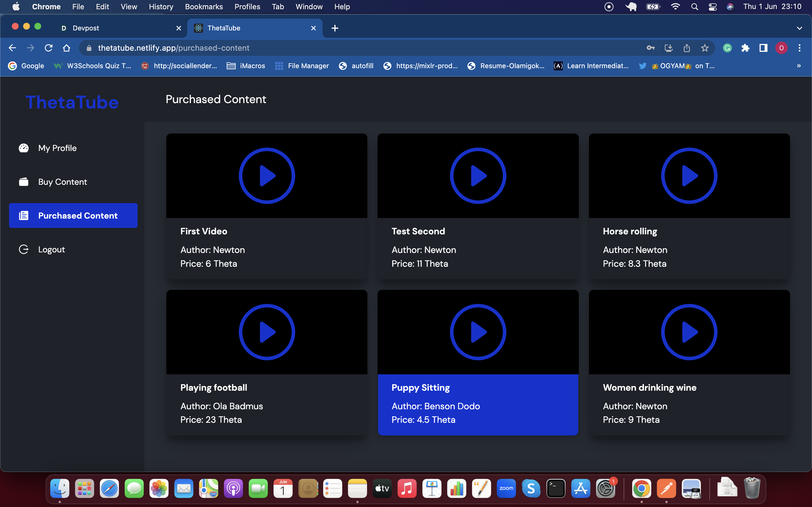
Task: Open the Puppy Sitting card title
Action: pos(420,388)
